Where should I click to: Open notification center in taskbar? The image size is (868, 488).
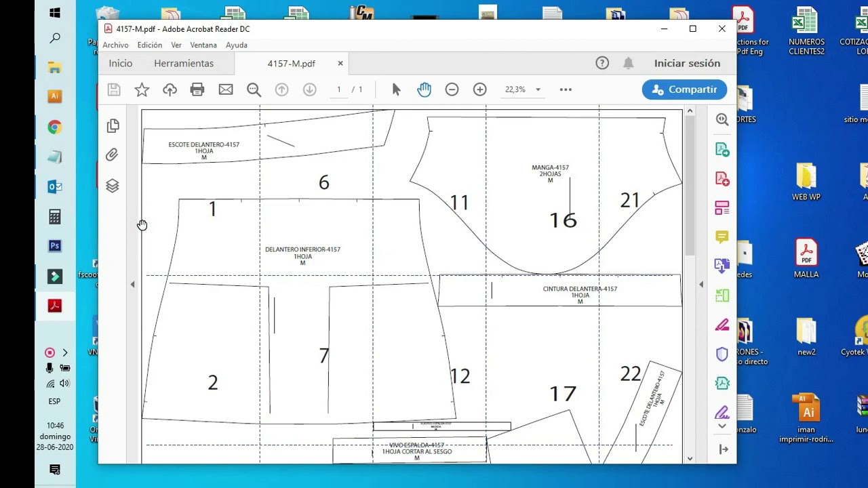55,470
